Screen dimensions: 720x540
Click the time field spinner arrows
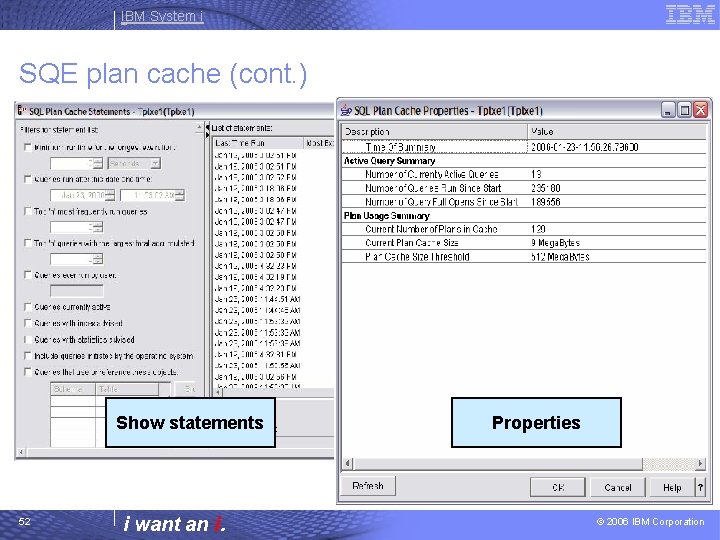pos(180,195)
